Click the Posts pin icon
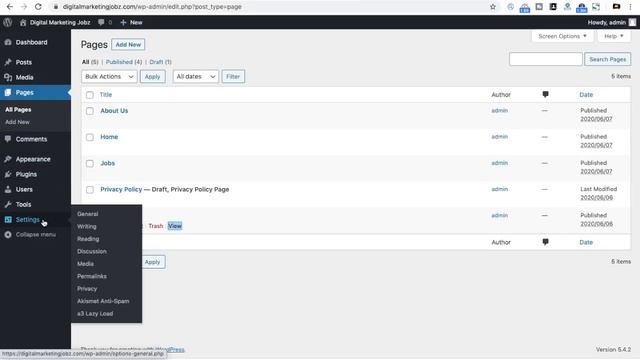The image size is (640, 360). [8, 62]
